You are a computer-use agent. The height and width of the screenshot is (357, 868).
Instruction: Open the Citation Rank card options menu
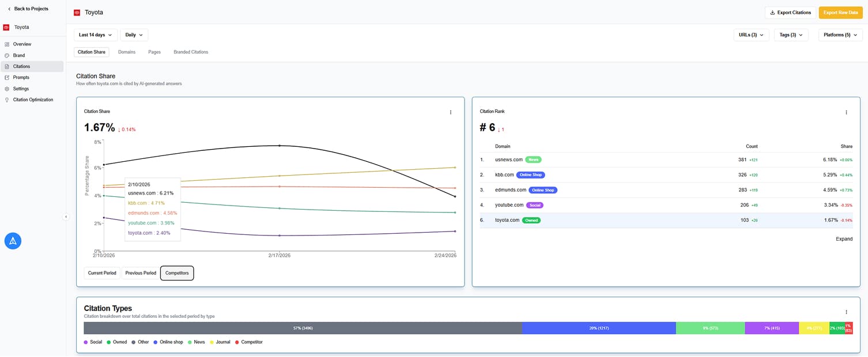846,112
